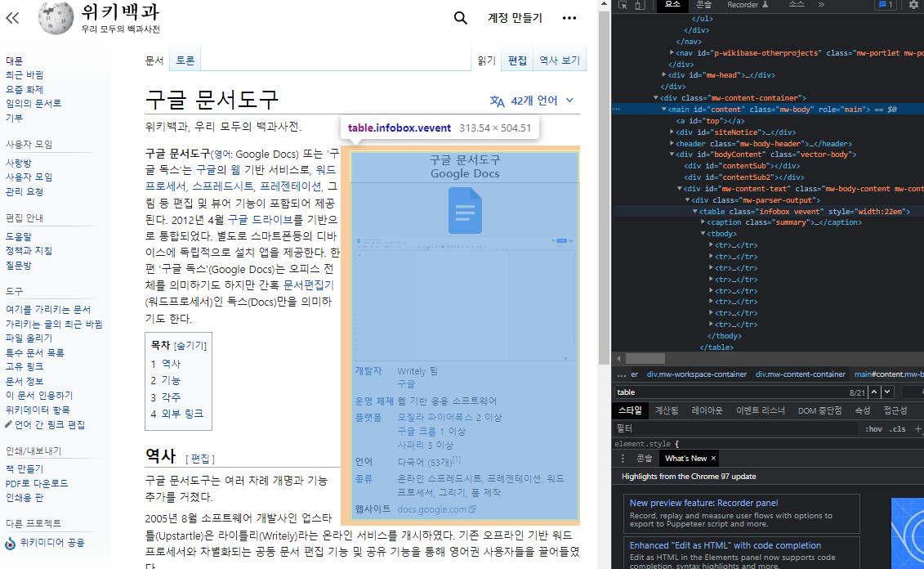Image resolution: width=924 pixels, height=569 pixels.
Task: Open the docs.google.com website link
Action: (x=436, y=509)
